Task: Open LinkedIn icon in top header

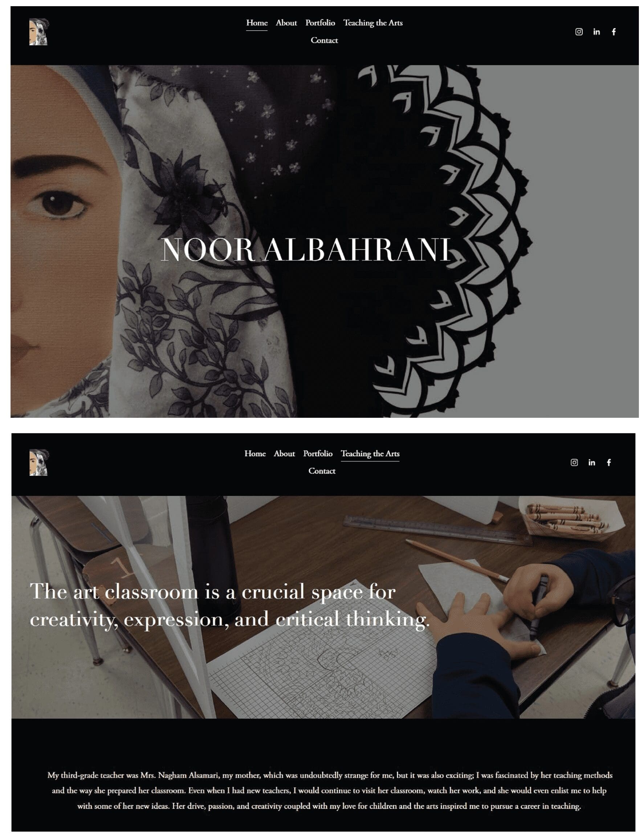Action: 596,32
